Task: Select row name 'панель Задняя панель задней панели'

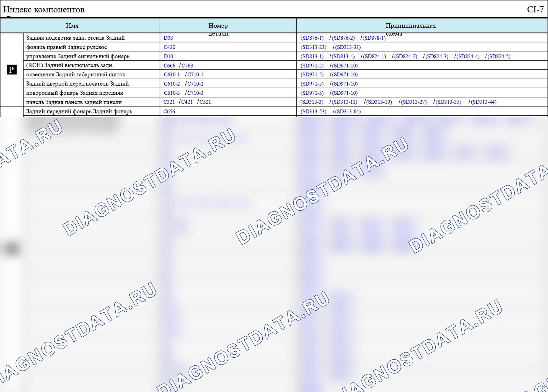Action: (74, 102)
